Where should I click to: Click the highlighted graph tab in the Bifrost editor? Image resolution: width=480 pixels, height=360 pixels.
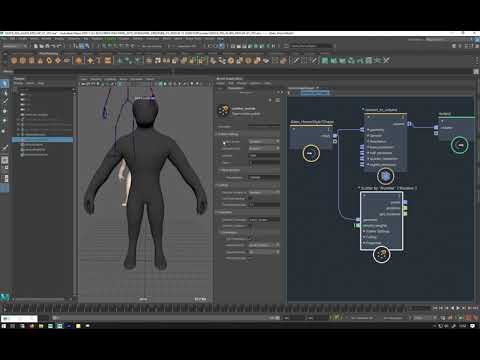coord(315,93)
